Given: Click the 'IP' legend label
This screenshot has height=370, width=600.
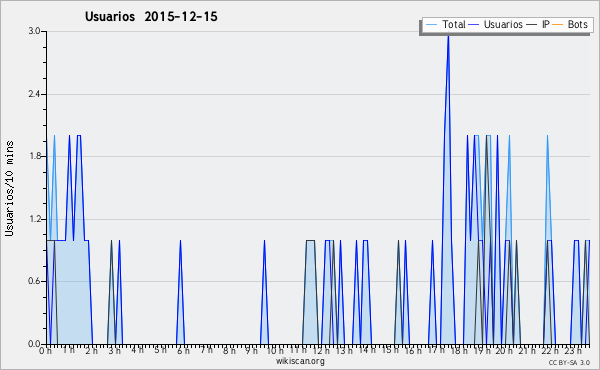Looking at the screenshot, I should tap(546, 24).
